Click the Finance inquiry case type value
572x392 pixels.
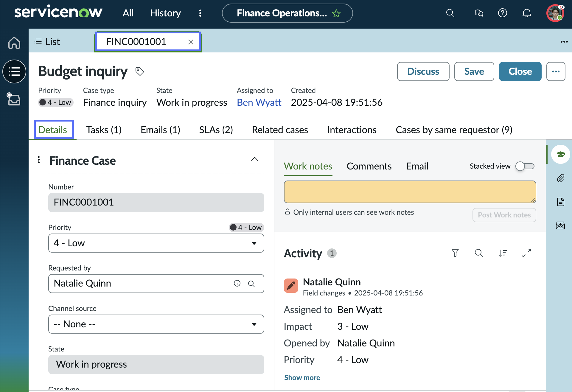(x=115, y=102)
